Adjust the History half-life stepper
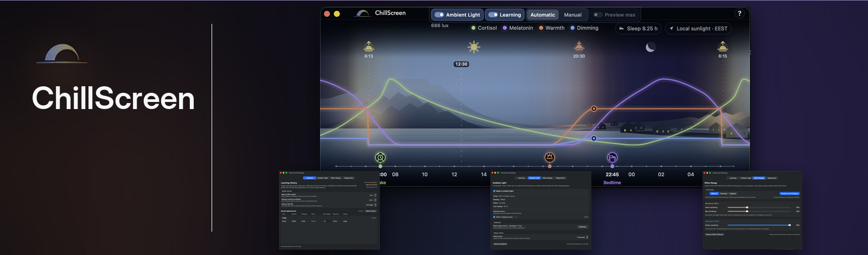This screenshot has width=868, height=255. coord(375,205)
